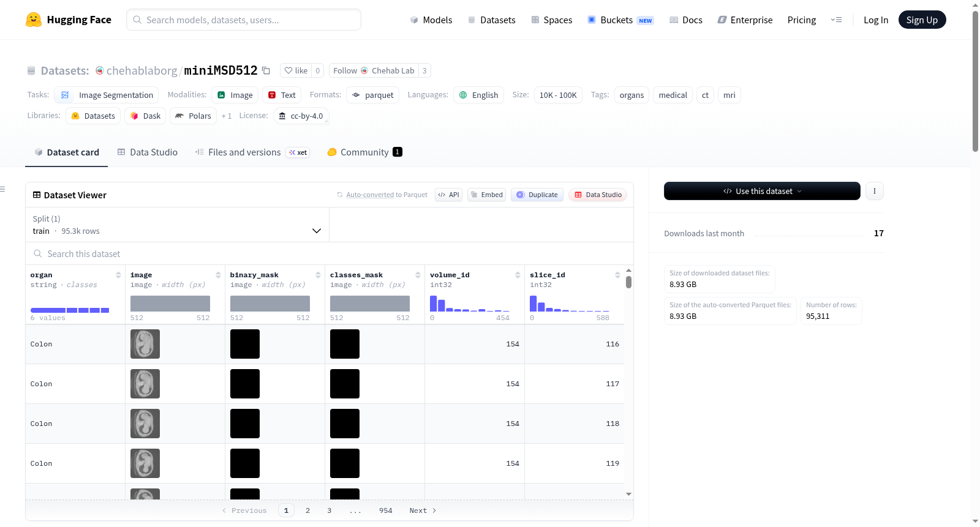Expand the +1 more libraries
Image resolution: width=980 pixels, height=527 pixels.
coord(227,116)
